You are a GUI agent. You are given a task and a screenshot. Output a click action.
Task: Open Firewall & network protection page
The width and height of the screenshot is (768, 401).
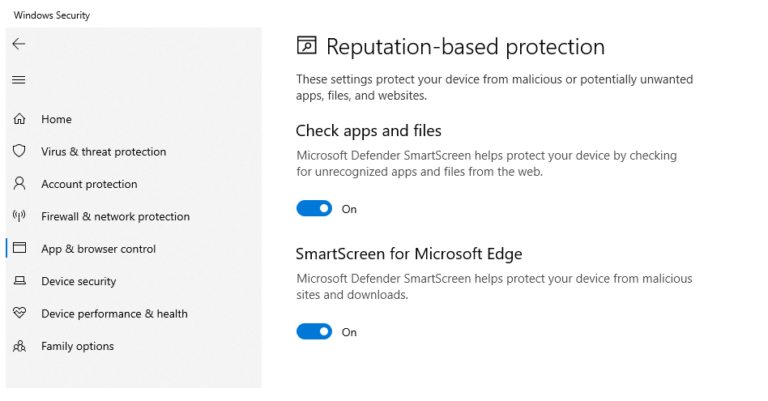point(115,216)
